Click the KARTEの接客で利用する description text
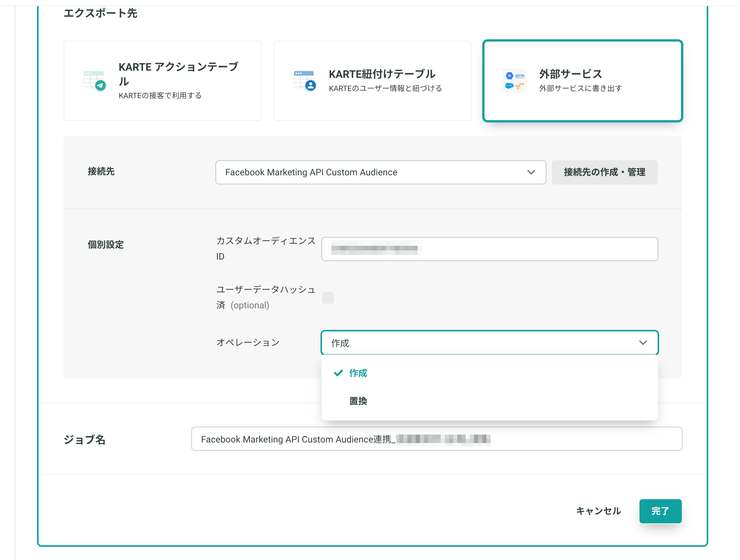Screen dimensions: 740x560 tap(160, 96)
